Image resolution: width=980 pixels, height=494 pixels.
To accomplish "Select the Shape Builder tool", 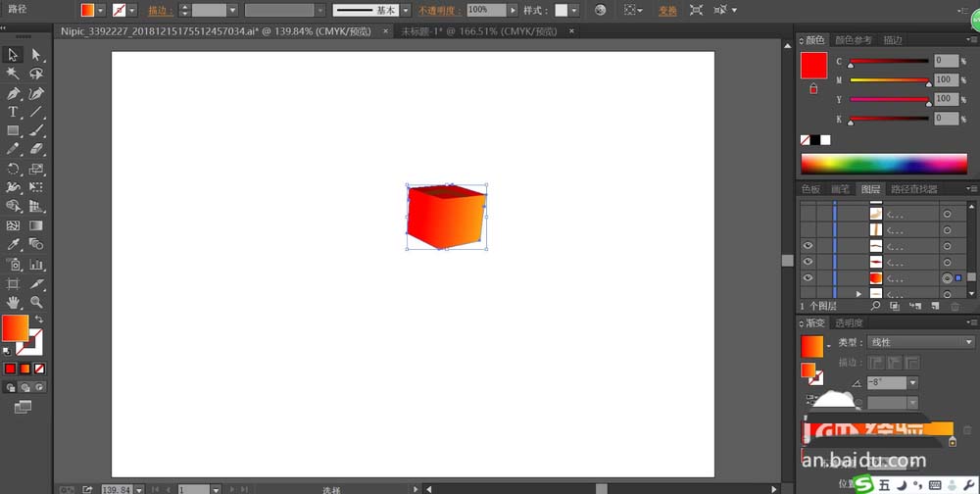I will coord(13,206).
